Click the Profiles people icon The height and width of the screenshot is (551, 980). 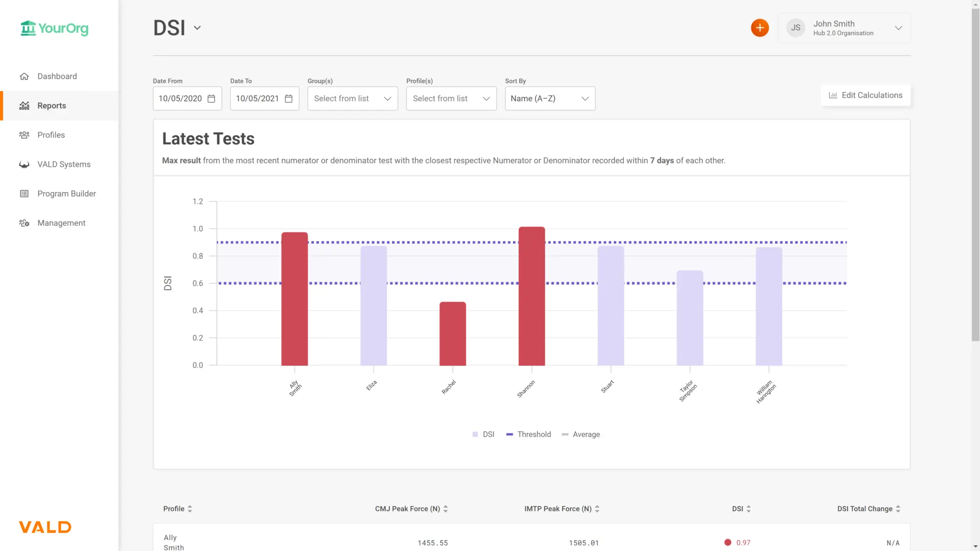24,135
